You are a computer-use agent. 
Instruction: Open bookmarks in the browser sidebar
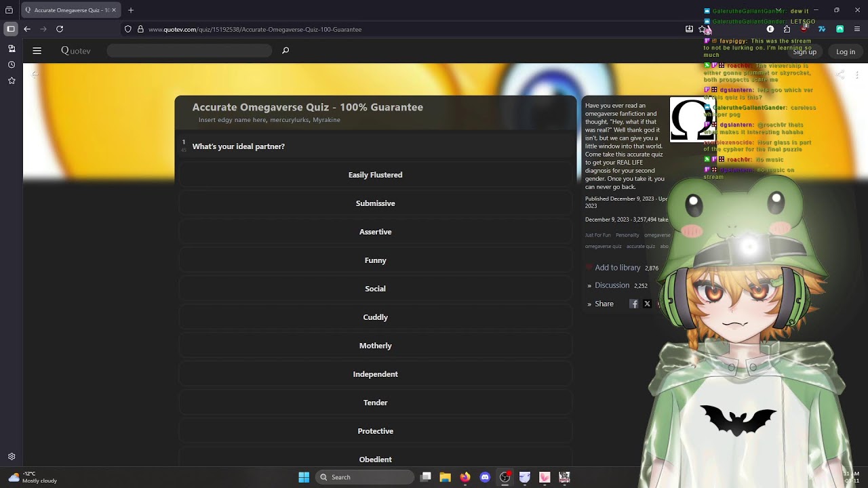click(12, 81)
